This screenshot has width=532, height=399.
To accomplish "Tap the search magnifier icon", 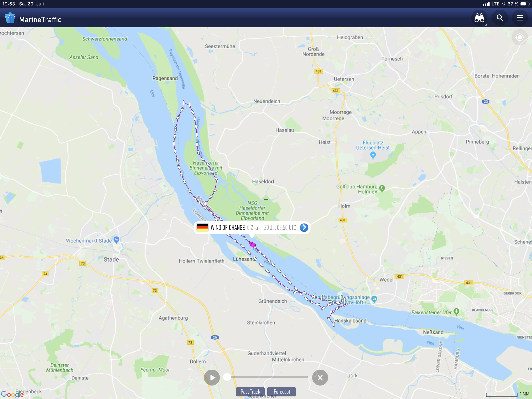I will coord(500,18).
